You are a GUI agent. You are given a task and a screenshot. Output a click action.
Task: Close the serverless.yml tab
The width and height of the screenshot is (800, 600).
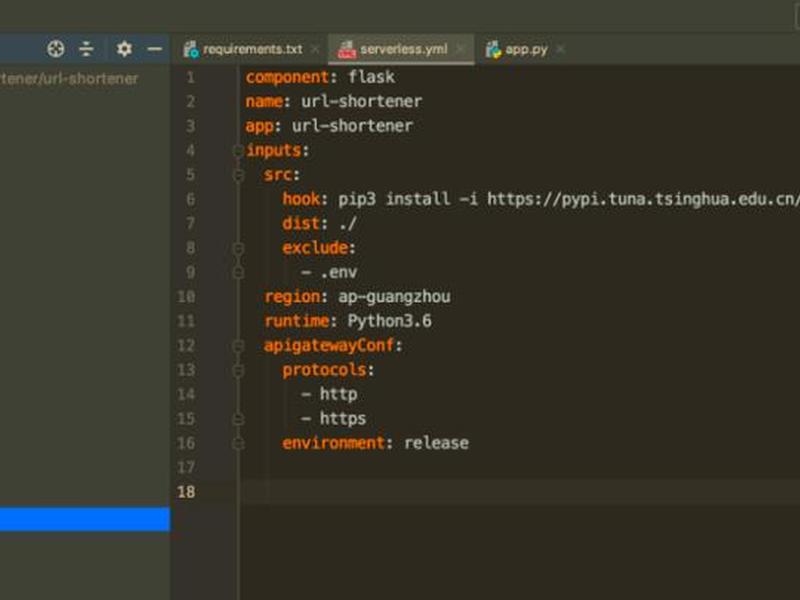460,49
